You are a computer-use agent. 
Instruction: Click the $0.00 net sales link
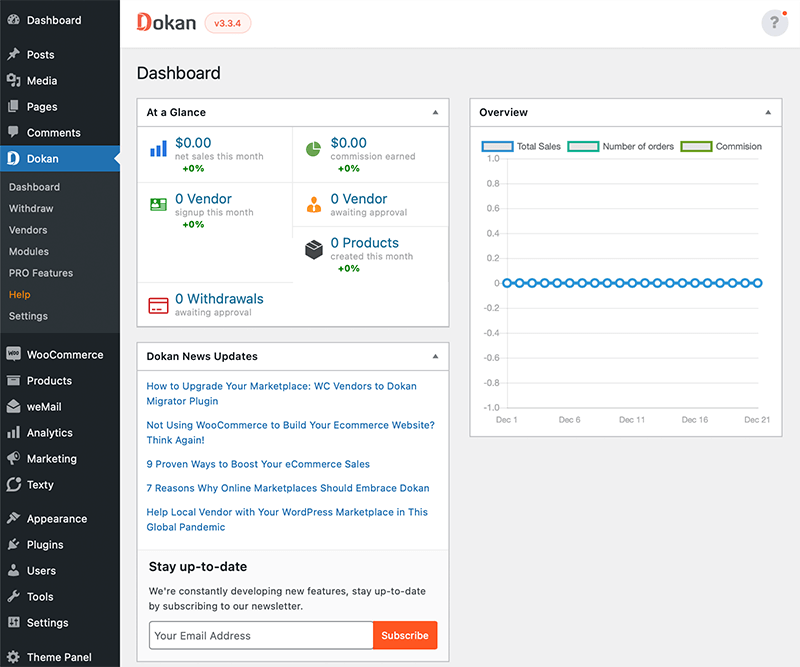click(x=193, y=142)
